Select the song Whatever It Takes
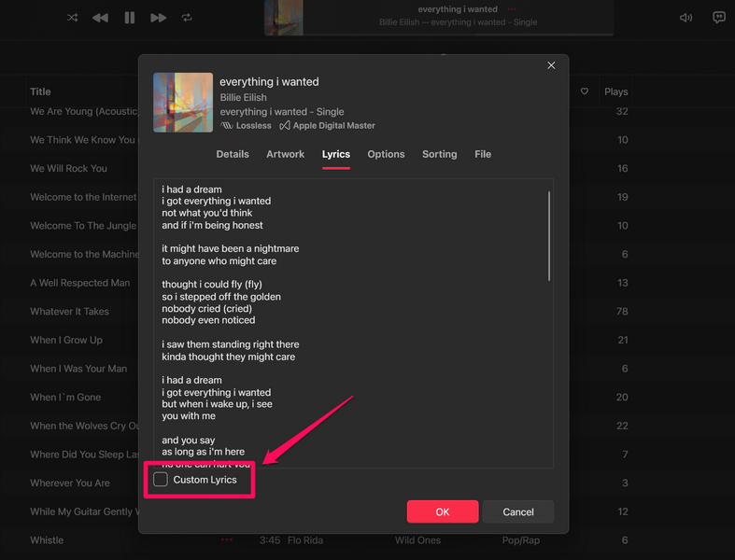 click(69, 312)
